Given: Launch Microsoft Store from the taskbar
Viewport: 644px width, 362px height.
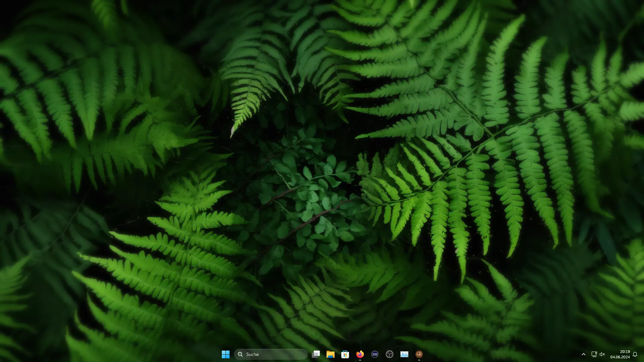Looking at the screenshot, I should tap(345, 354).
